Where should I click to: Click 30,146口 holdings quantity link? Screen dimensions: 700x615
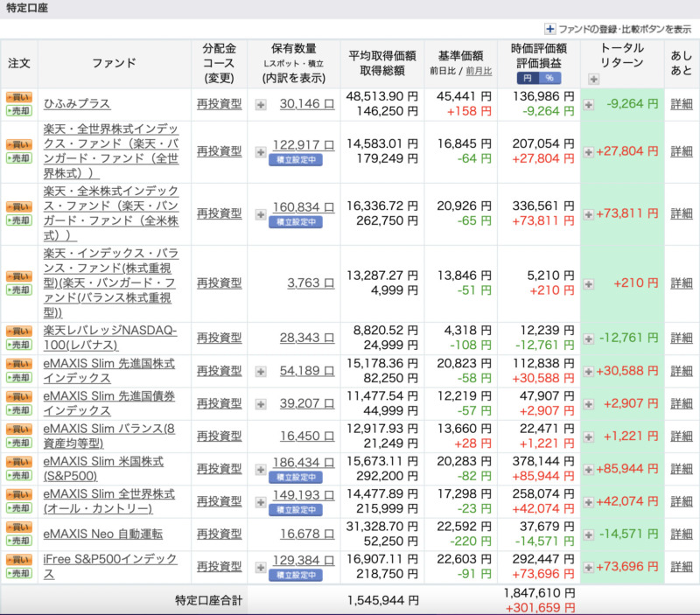coord(307,103)
